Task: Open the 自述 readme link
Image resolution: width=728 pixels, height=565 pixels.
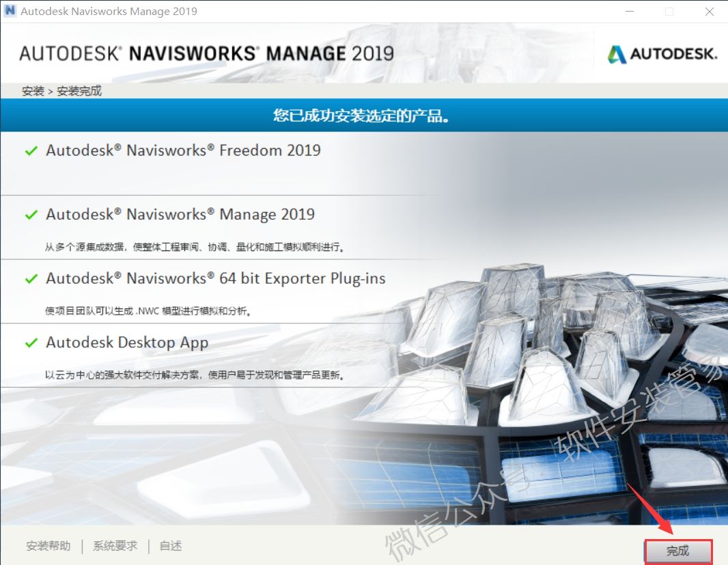Action: [171, 546]
